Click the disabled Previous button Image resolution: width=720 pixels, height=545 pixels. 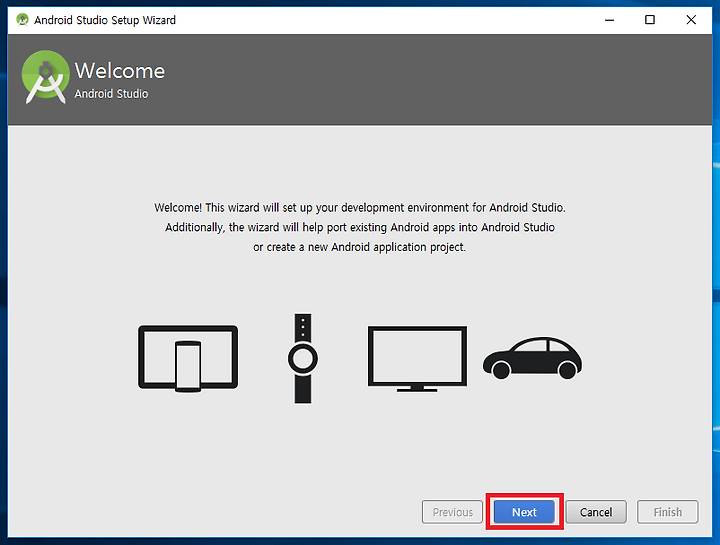(x=452, y=511)
